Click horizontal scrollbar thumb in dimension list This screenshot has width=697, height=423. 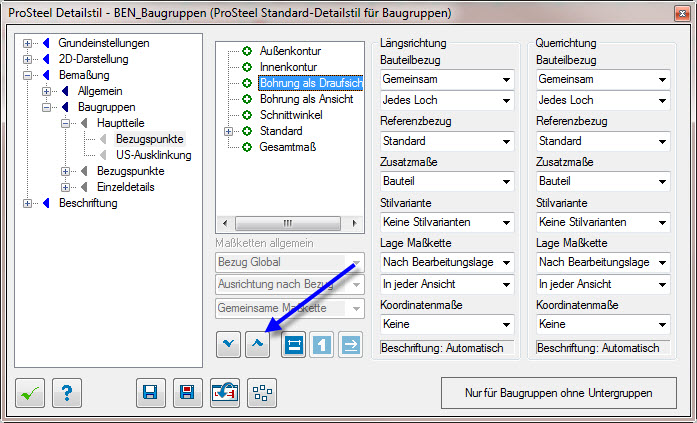[288, 223]
